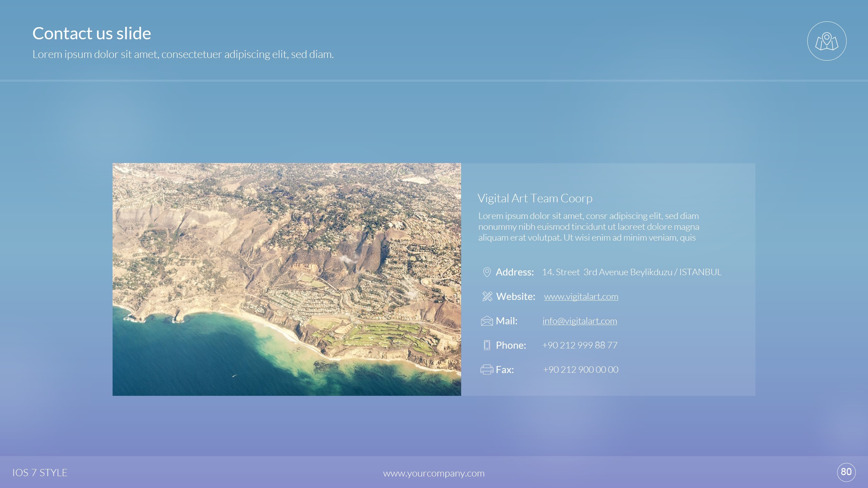Open the info@vigitalart.com mail link
Screen dimensions: 868x488
(579, 321)
